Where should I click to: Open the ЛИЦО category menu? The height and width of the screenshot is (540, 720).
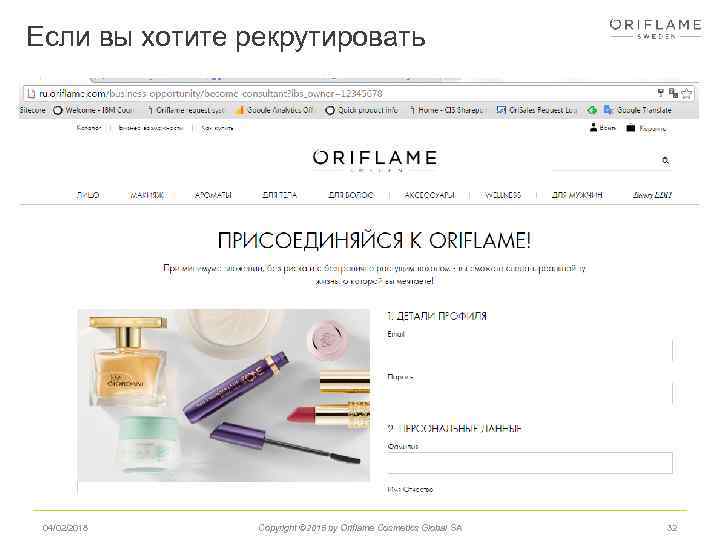click(x=88, y=195)
